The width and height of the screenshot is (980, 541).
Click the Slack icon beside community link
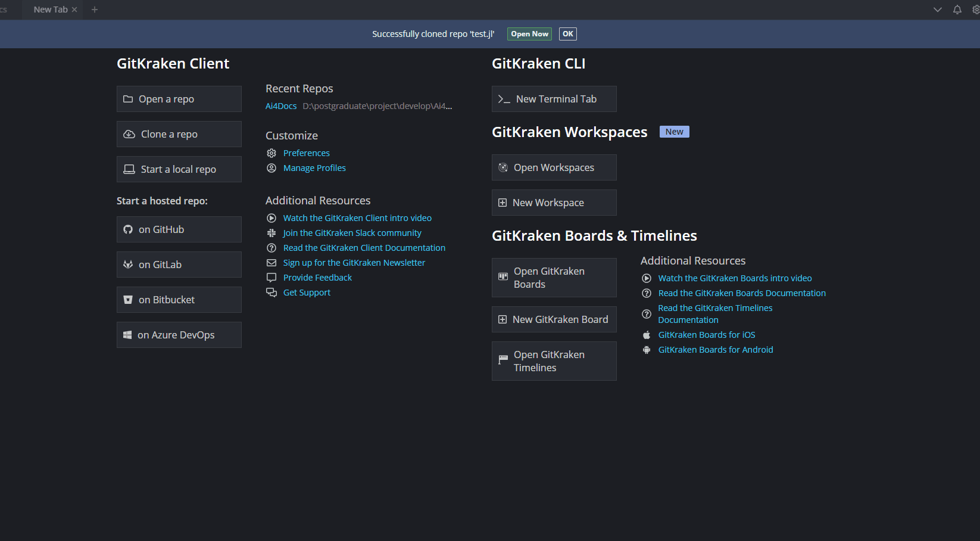click(x=271, y=233)
